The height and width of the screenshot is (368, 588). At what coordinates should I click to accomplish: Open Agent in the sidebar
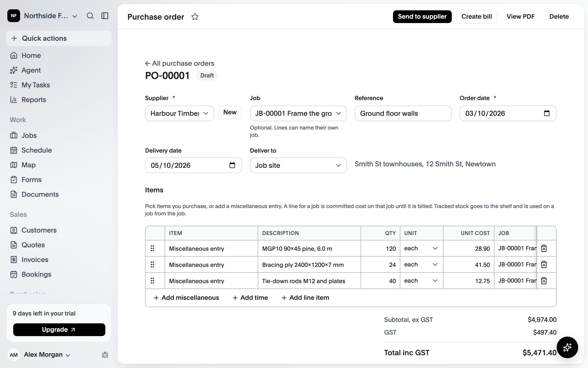click(x=59, y=70)
